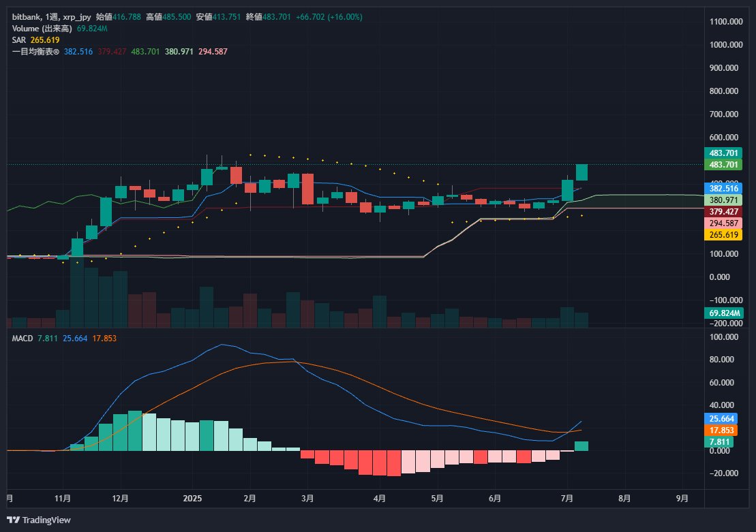The height and width of the screenshot is (532, 756).
Task: Select the MACD indicator legend
Action: pos(22,339)
